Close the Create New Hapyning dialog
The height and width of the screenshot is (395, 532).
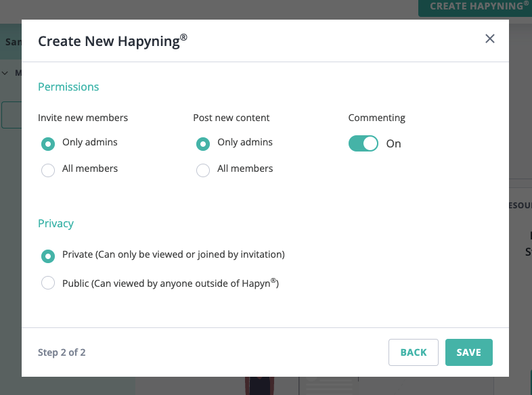point(489,39)
